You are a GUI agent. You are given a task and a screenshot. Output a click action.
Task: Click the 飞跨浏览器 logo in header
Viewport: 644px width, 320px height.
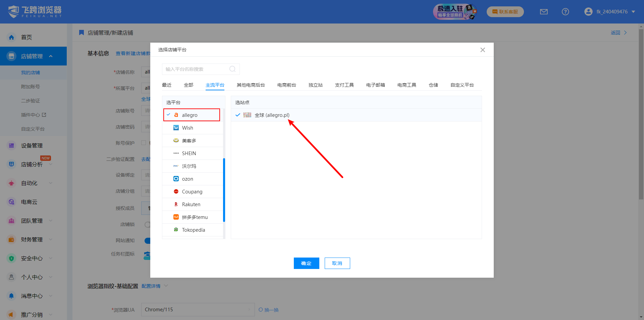[x=35, y=12]
